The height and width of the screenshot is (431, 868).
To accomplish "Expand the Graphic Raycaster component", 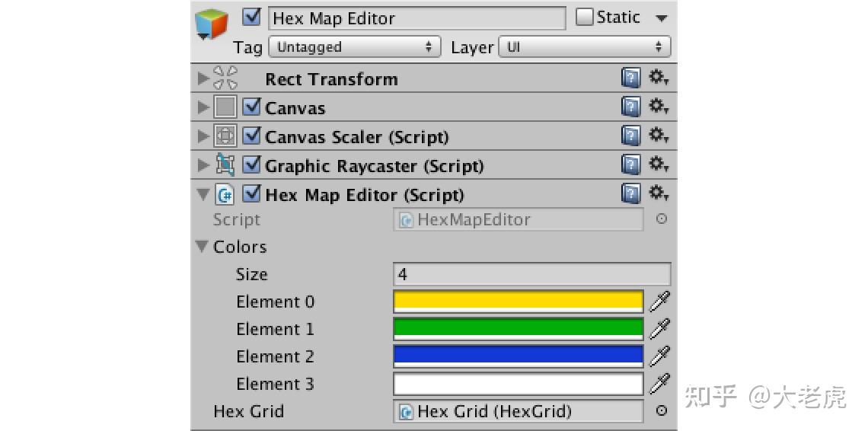I will pyautogui.click(x=203, y=165).
